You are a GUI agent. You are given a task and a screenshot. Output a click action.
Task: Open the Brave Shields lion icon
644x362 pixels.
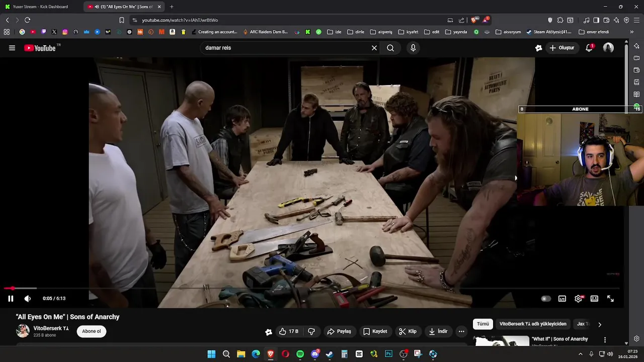coord(474,20)
